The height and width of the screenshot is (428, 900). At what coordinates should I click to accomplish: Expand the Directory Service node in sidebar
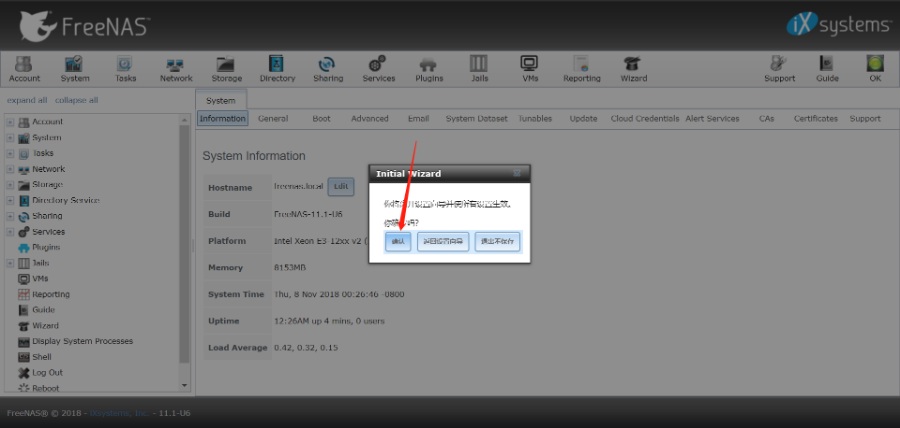[10, 200]
